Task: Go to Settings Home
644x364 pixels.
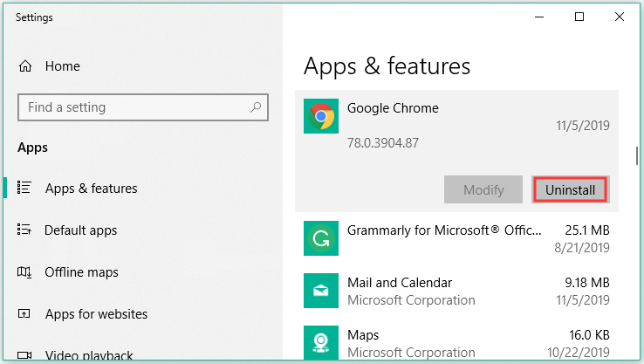Action: (62, 66)
